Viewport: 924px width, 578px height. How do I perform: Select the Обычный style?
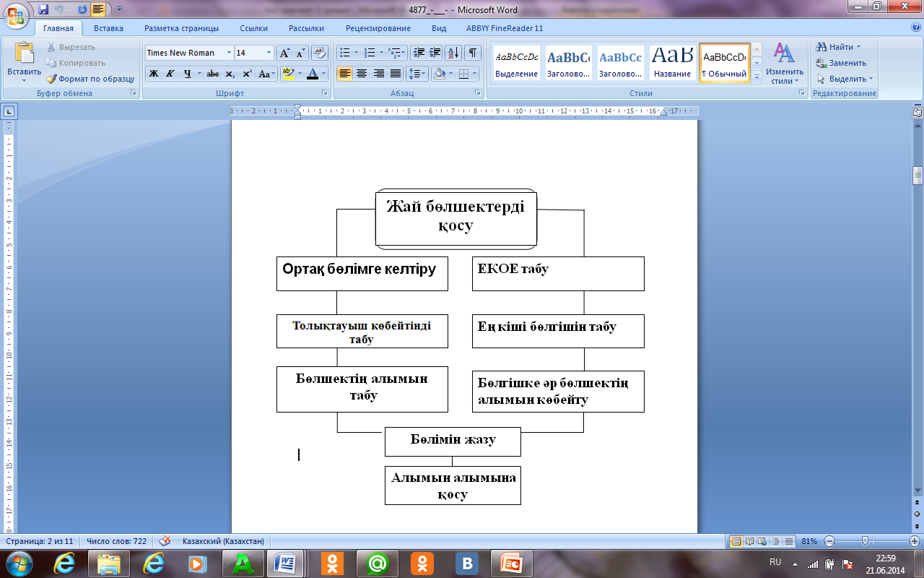coord(725,63)
